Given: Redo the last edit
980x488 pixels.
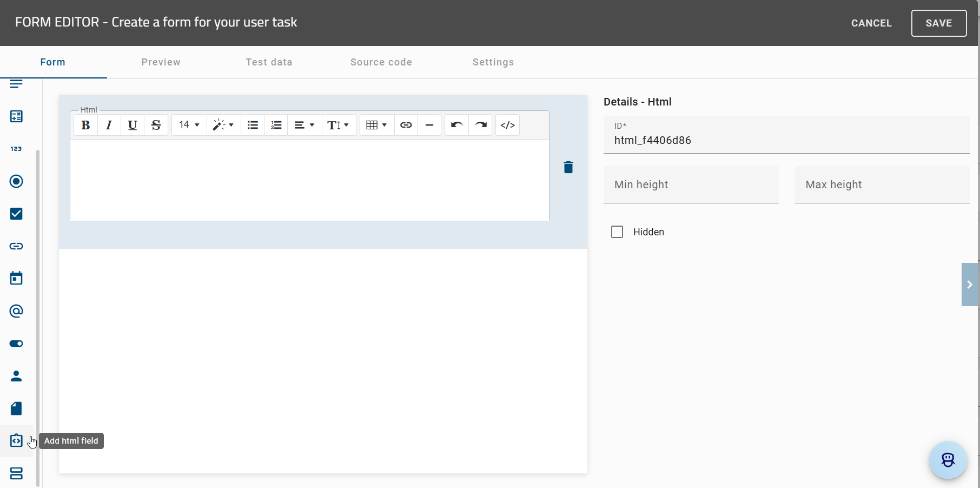Looking at the screenshot, I should tap(480, 125).
